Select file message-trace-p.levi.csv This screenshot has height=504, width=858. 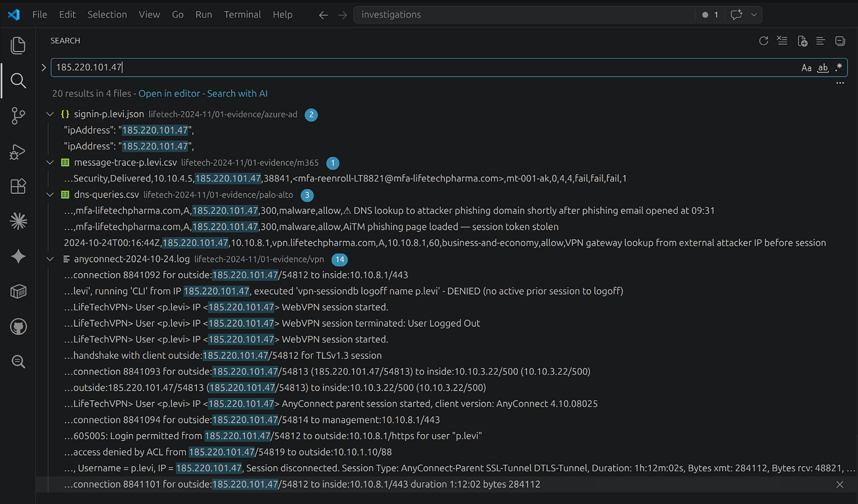[x=125, y=163]
